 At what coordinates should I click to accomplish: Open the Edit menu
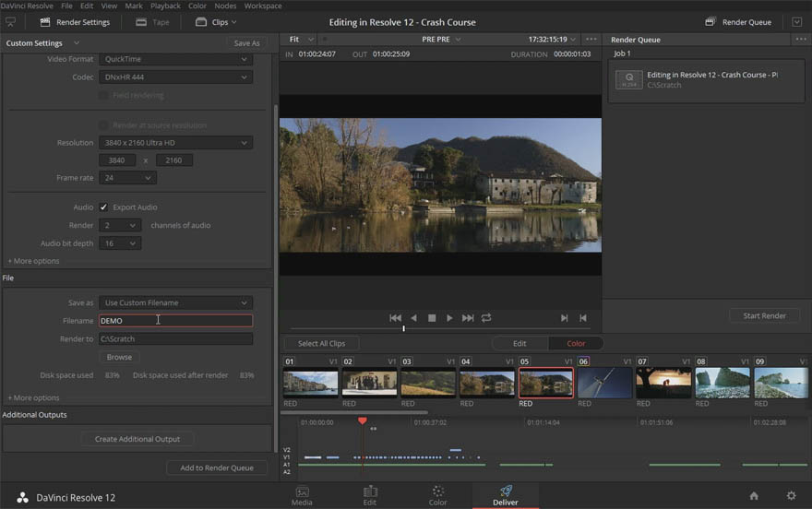coord(87,6)
